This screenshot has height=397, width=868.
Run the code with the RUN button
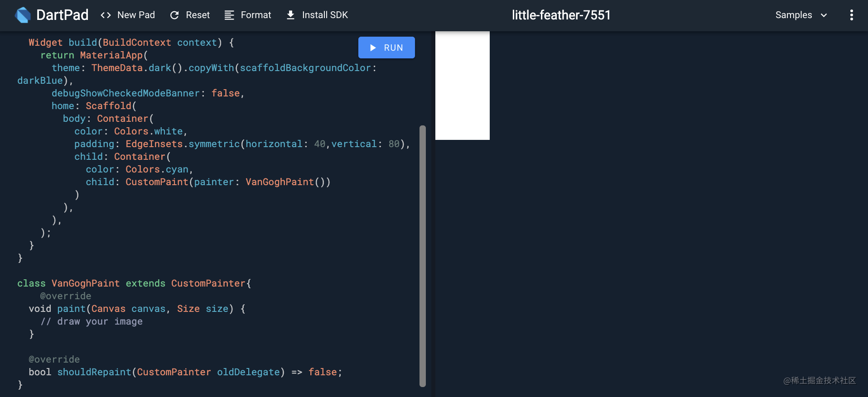coord(386,48)
